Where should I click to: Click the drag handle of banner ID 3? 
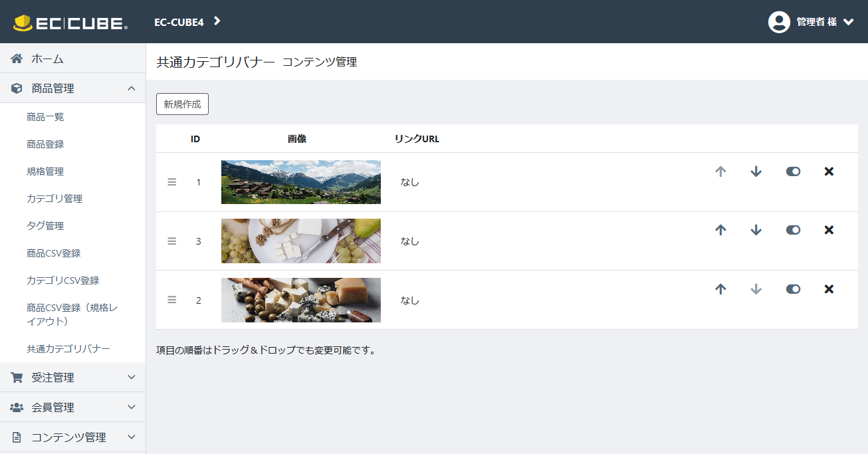click(172, 241)
